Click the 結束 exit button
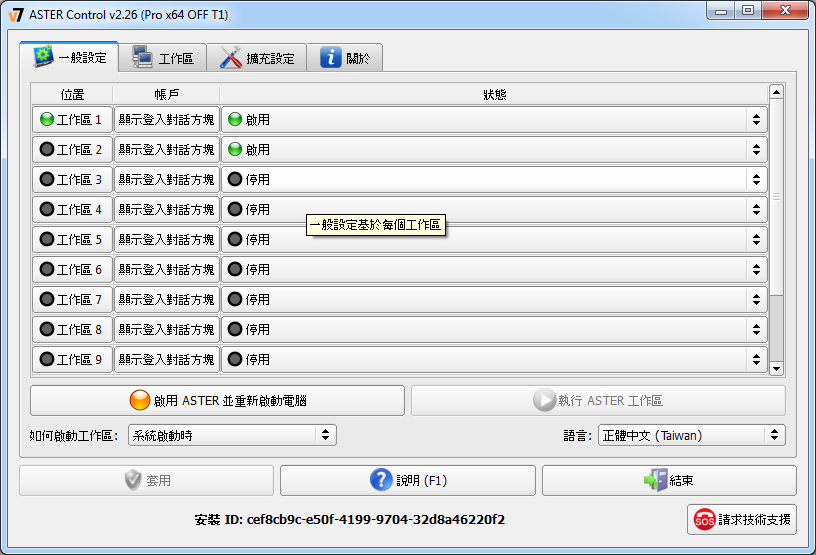Screen dimensions: 816x555 pos(669,480)
